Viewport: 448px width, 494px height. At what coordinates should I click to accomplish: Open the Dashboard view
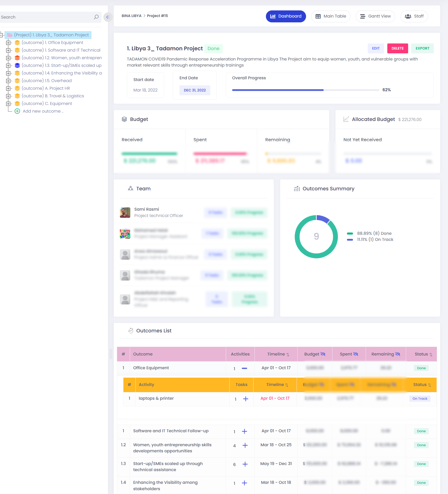click(x=286, y=16)
